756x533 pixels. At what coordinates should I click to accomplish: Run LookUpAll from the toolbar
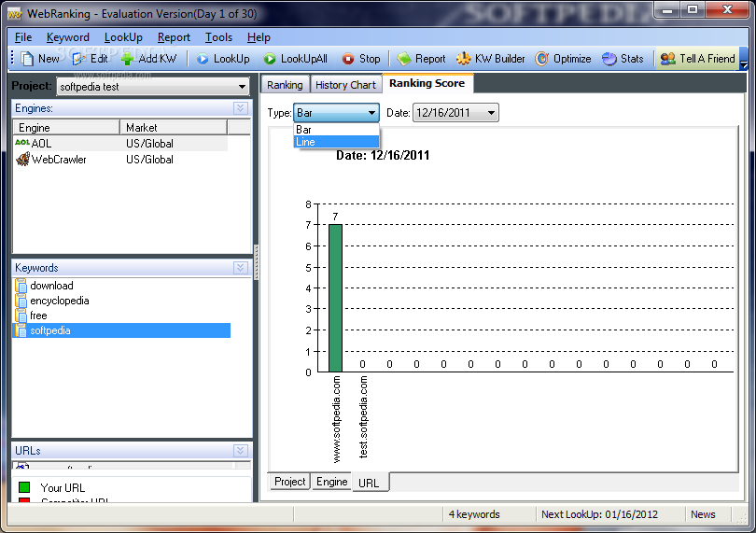[295, 59]
